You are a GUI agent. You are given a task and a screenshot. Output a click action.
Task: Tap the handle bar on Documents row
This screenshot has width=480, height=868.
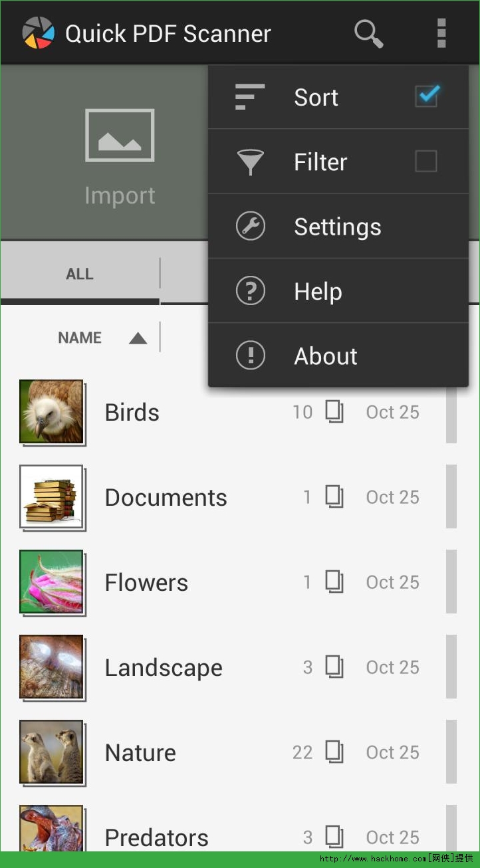tap(451, 497)
